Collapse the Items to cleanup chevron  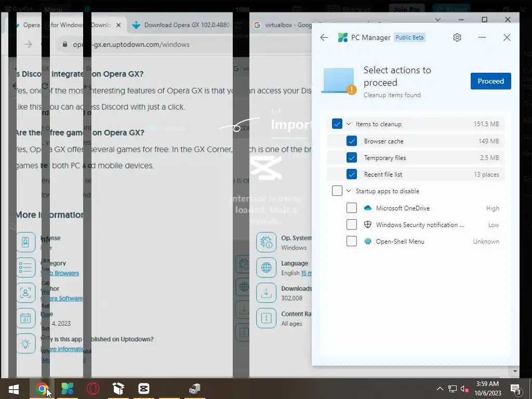(349, 124)
